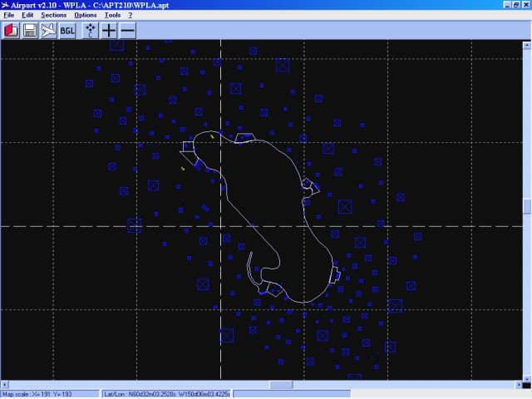The height and width of the screenshot is (399, 532).
Task: Click the center-view arrows icon
Action: 90,31
